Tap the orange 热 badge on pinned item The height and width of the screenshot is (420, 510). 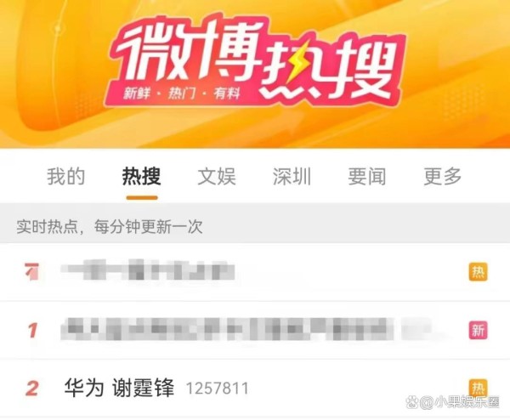pyautogui.click(x=478, y=272)
